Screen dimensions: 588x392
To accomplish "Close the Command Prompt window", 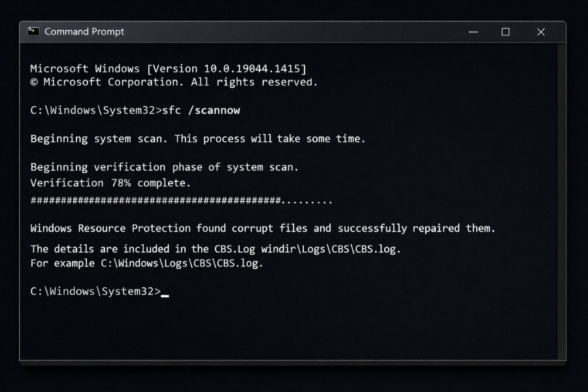I will point(540,31).
